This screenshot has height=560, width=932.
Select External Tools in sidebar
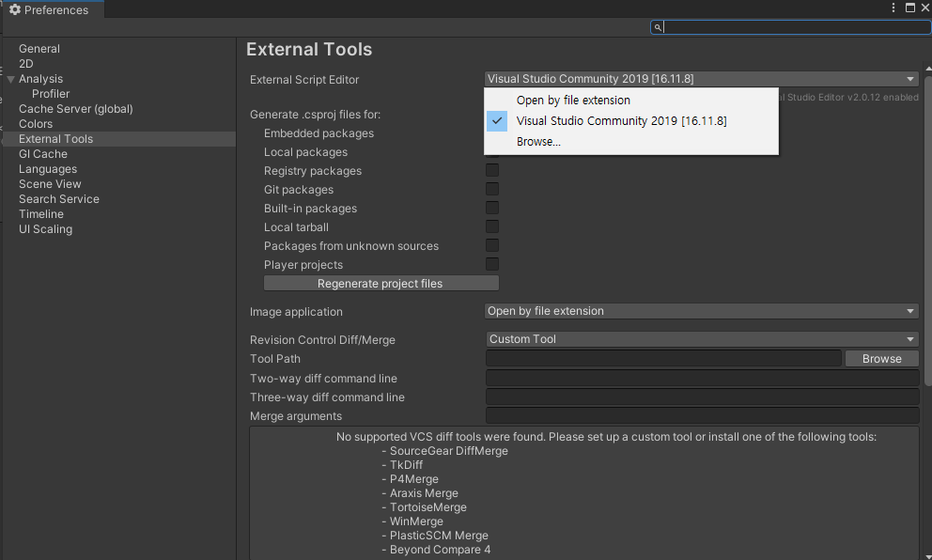coord(119,139)
